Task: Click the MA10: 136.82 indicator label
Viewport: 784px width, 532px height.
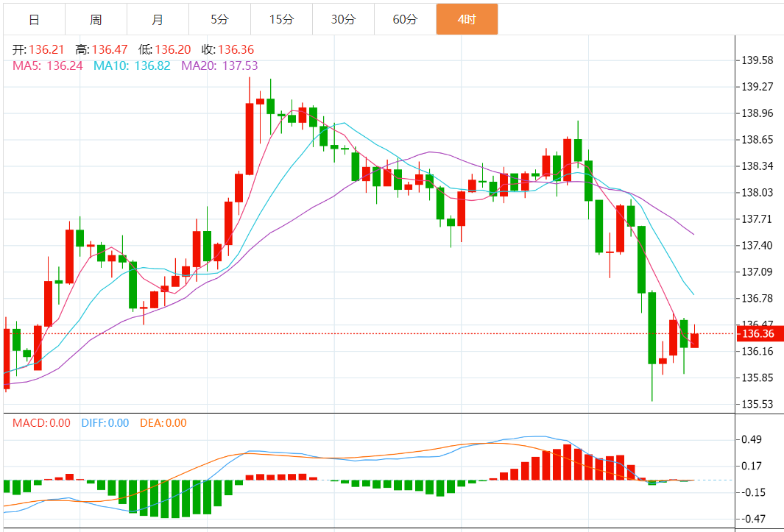Action: (132, 65)
